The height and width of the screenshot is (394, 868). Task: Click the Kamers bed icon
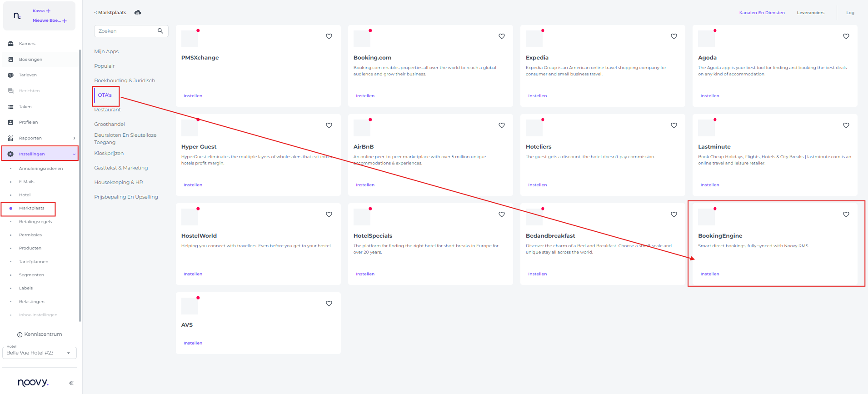pyautogui.click(x=10, y=44)
